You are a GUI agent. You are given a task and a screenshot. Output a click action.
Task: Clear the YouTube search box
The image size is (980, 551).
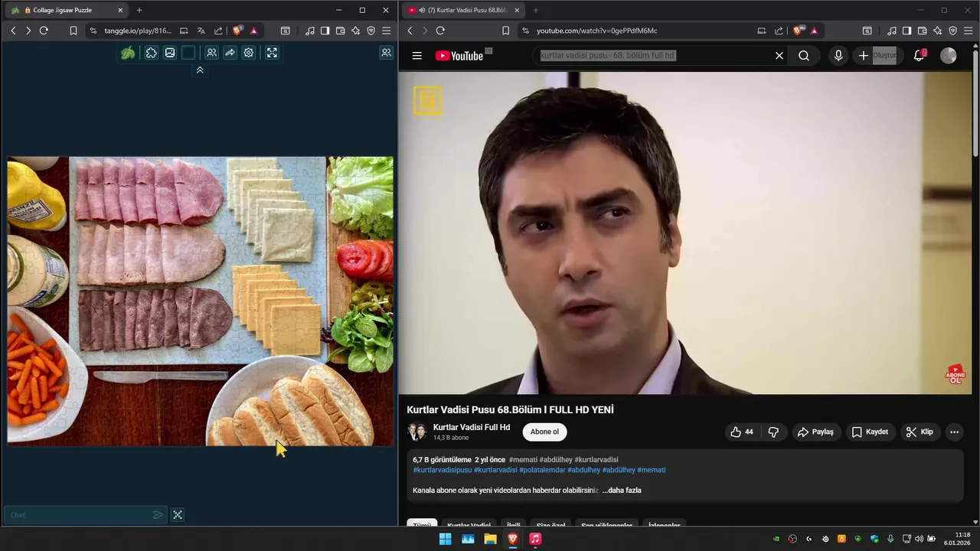(779, 56)
